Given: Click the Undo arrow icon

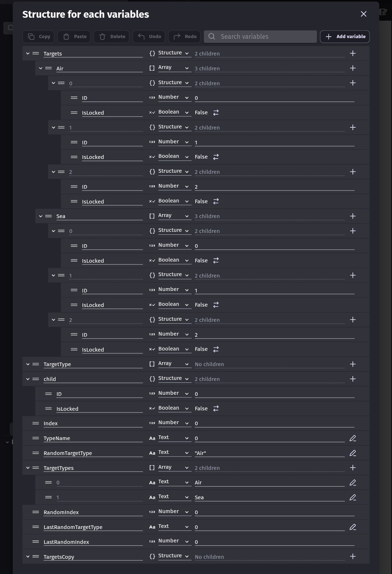Looking at the screenshot, I should tap(141, 37).
